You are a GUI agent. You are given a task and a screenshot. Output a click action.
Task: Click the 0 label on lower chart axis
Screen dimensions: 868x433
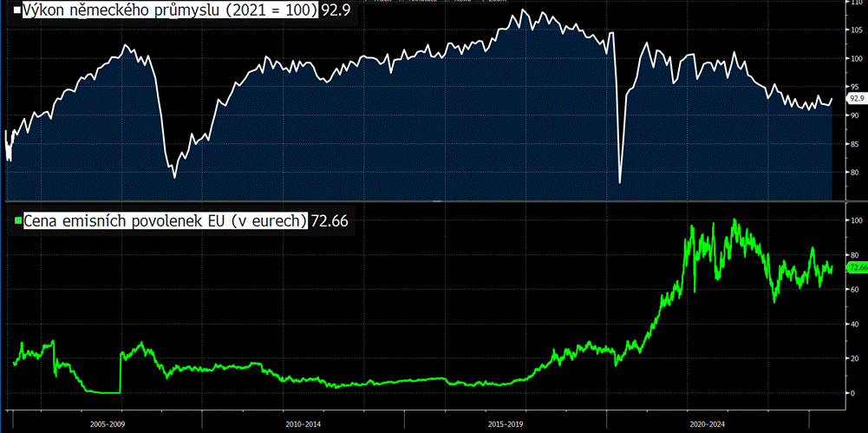click(x=852, y=393)
